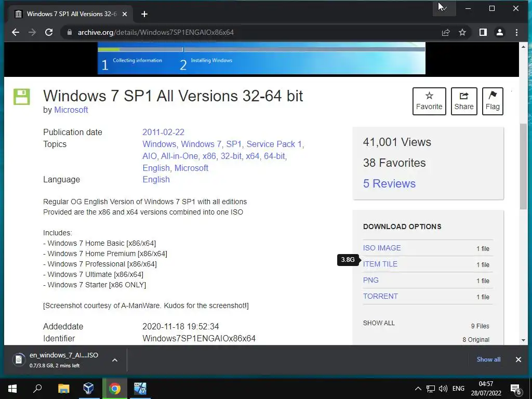This screenshot has height=399, width=532.
Task: Click the Chrome taskbar icon
Action: point(115,389)
